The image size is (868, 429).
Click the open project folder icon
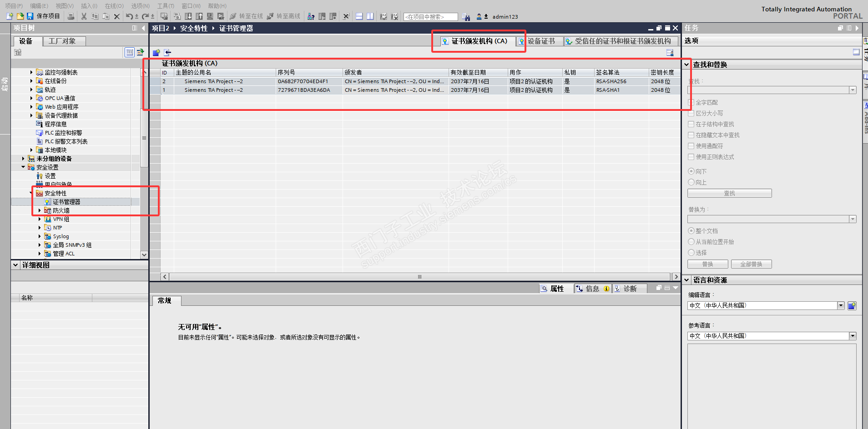click(x=20, y=16)
